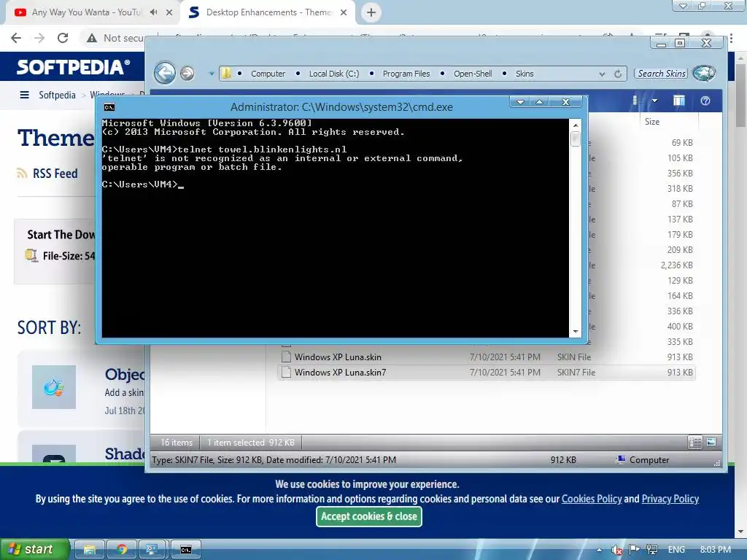Click the Chrome forward arrow
The width and height of the screenshot is (747, 560).
[39, 38]
